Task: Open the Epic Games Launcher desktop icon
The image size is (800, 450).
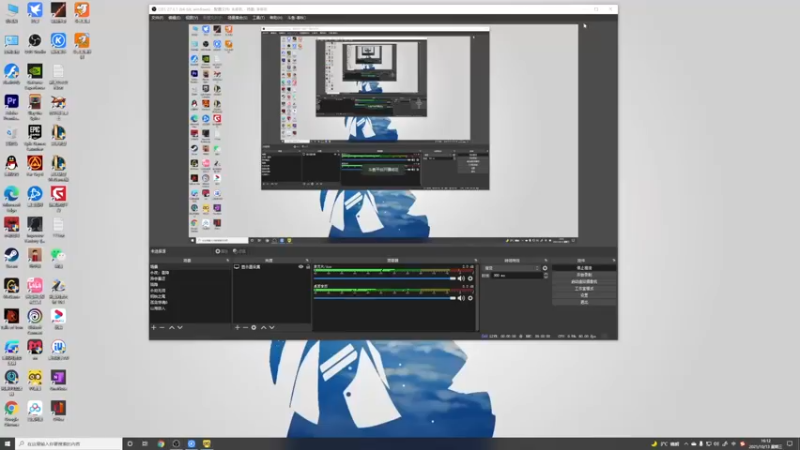Action: 35,138
